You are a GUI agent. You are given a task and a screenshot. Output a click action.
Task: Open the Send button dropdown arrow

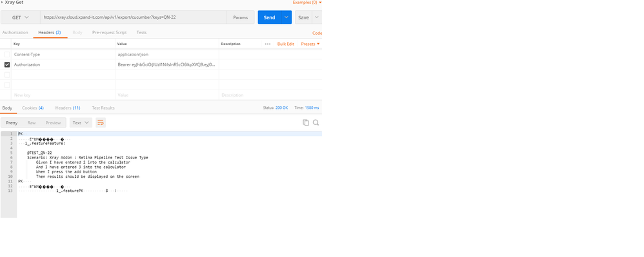pyautogui.click(x=287, y=17)
